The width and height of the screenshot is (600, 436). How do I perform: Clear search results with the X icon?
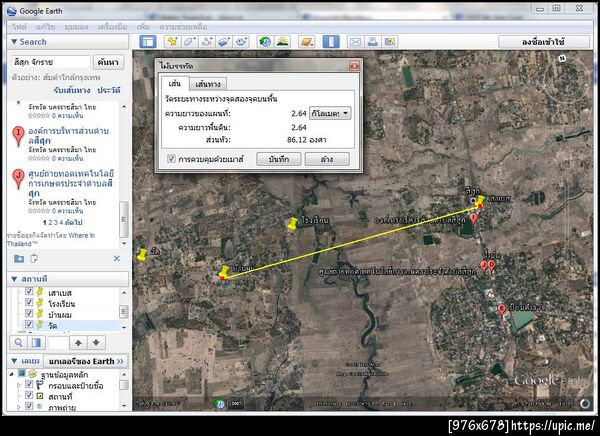tap(117, 259)
